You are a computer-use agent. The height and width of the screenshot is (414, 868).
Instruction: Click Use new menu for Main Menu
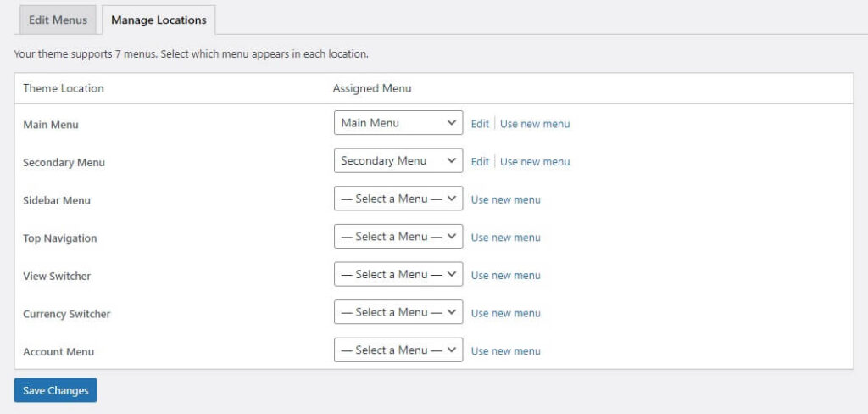click(x=535, y=124)
